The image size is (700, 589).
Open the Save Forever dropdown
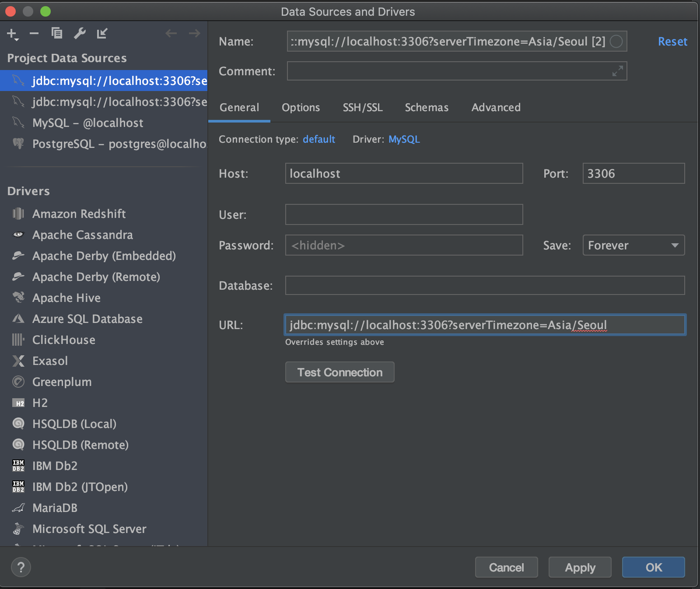(633, 245)
